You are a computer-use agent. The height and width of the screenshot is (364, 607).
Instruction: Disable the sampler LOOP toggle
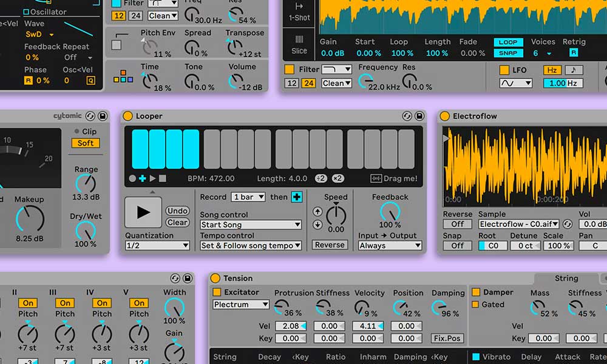click(x=508, y=42)
